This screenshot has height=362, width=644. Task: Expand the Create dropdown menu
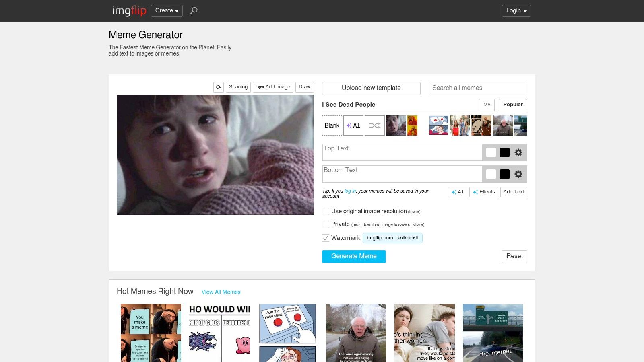click(x=167, y=11)
